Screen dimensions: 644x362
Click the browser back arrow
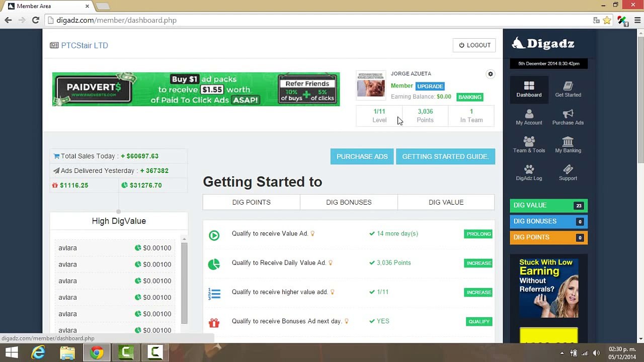click(x=8, y=20)
